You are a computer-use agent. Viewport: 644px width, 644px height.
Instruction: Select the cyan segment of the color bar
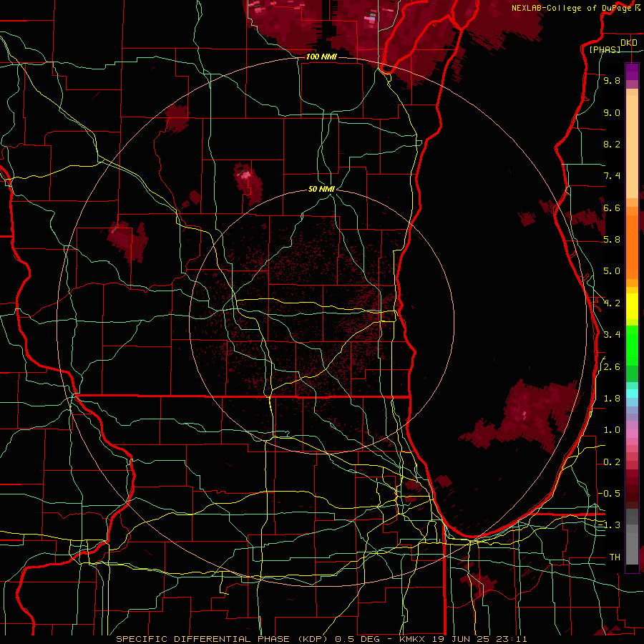(x=632, y=394)
